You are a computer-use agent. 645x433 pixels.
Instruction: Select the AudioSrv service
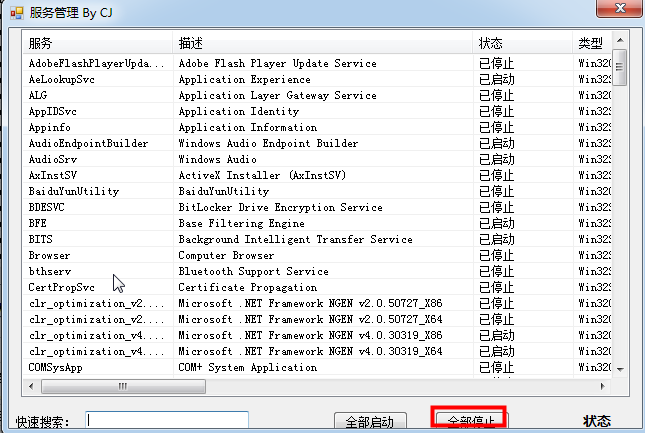point(53,160)
